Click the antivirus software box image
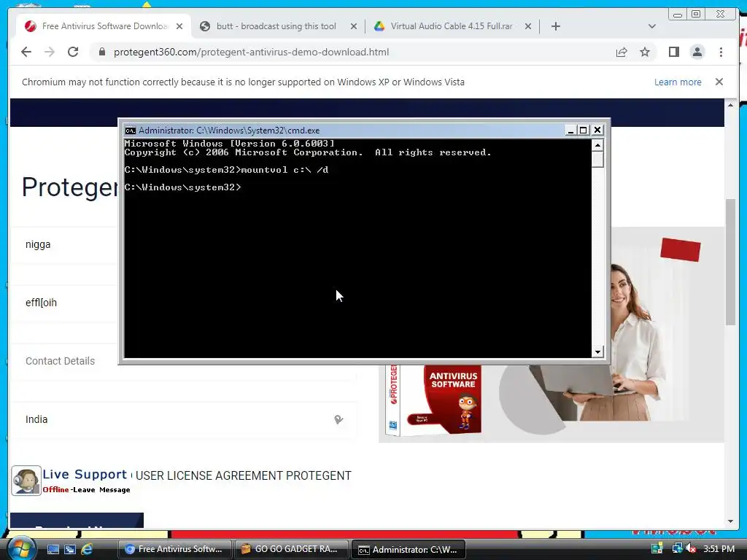The width and height of the screenshot is (747, 560). 435,400
